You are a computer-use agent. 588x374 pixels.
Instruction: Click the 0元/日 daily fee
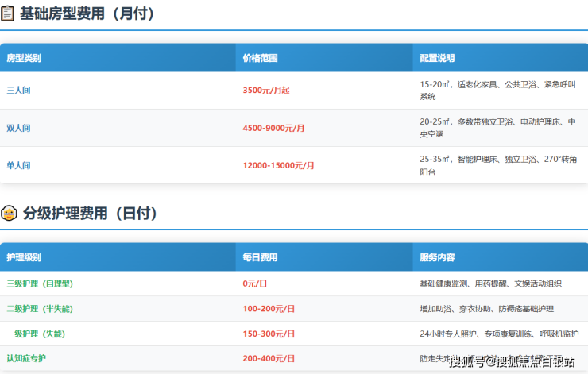click(x=254, y=283)
